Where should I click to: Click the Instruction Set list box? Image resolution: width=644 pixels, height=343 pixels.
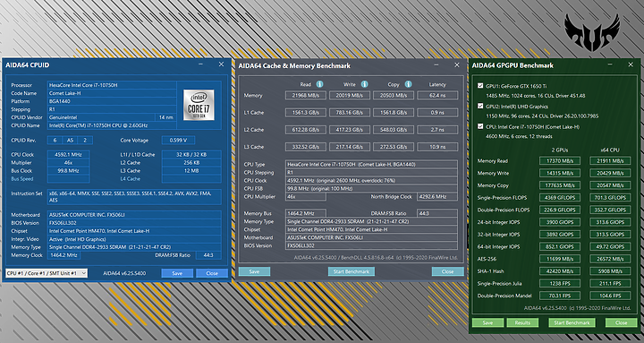(134, 197)
